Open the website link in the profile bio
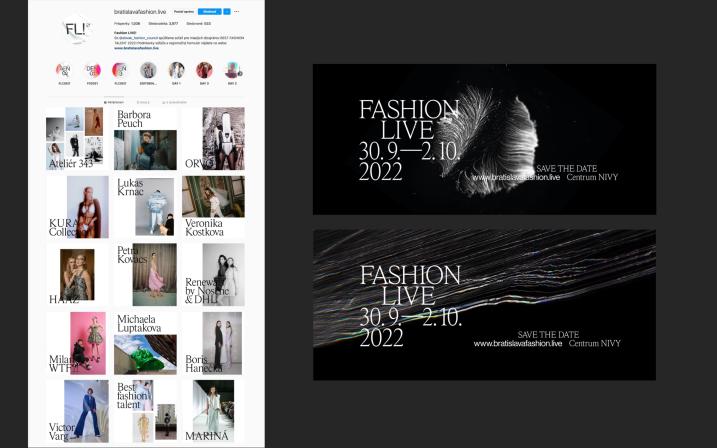The image size is (717, 448). click(x=136, y=48)
